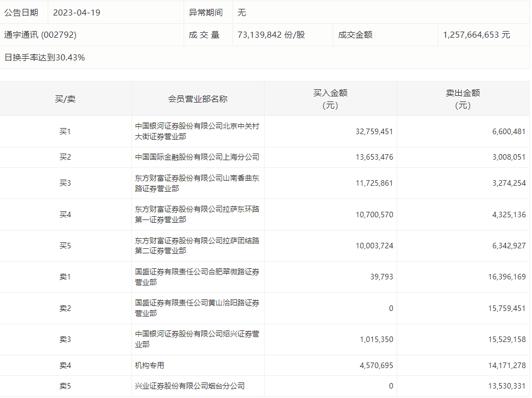
Task: Select the 卖1 row label
Action: coord(65,277)
